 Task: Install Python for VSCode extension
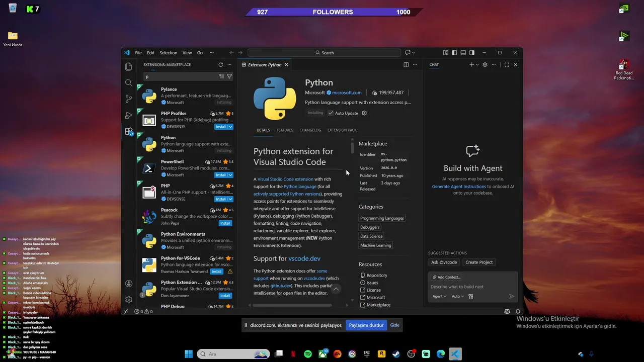tap(216, 271)
